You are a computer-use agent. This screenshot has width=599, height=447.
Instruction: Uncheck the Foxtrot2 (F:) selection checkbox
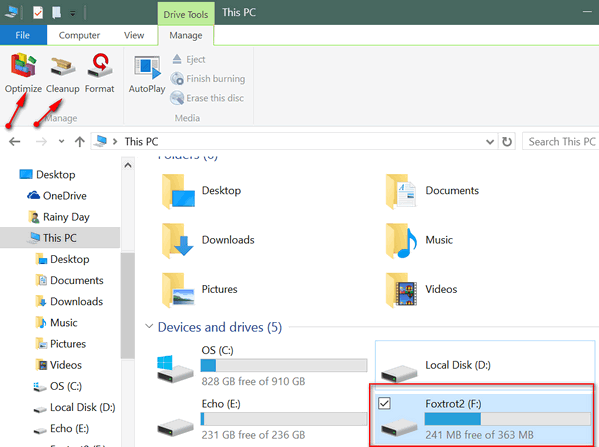pos(384,403)
